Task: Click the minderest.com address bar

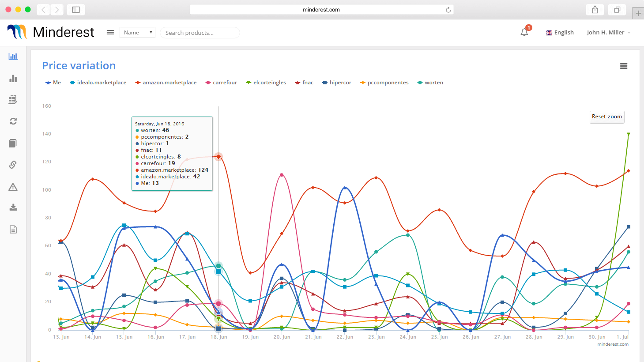Action: (321, 10)
